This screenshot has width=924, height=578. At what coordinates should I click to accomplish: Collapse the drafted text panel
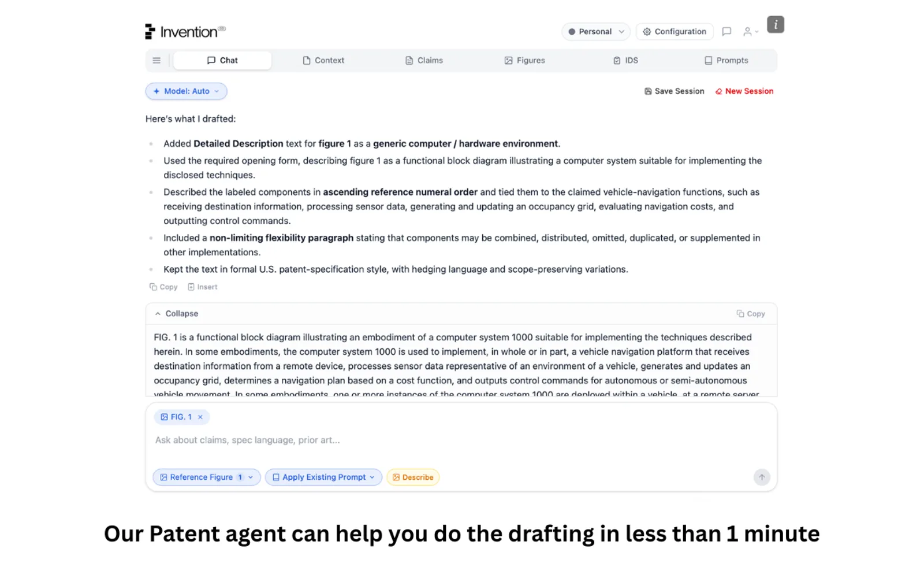pos(176,313)
